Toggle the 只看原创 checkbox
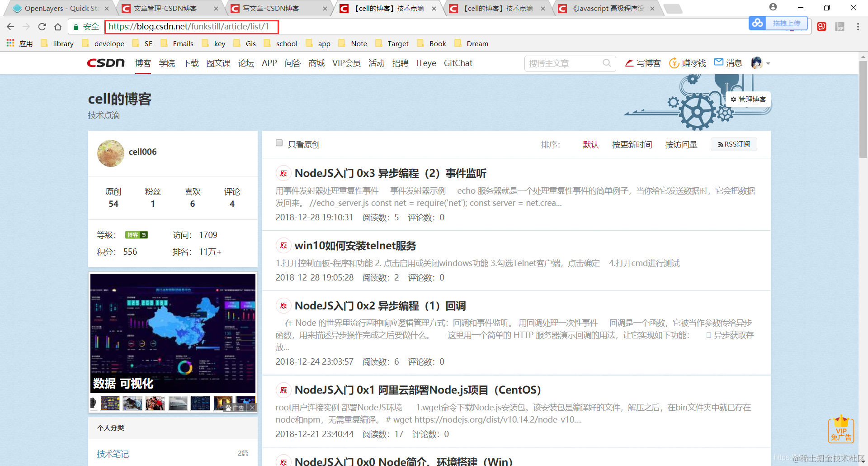 click(279, 143)
